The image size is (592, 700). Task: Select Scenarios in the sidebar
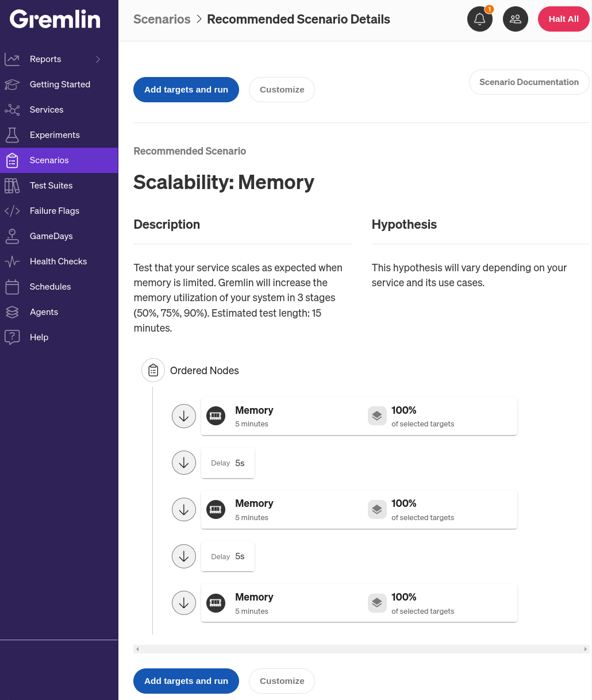click(x=59, y=160)
